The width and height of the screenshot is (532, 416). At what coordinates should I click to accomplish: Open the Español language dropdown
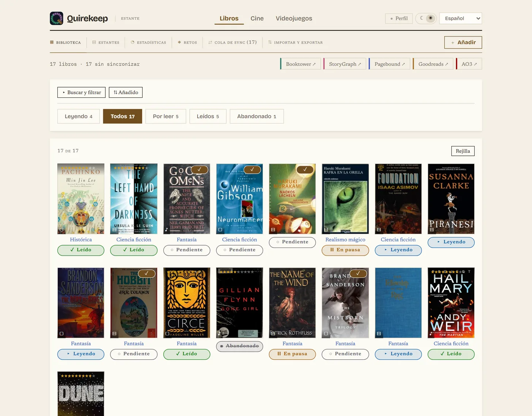461,18
